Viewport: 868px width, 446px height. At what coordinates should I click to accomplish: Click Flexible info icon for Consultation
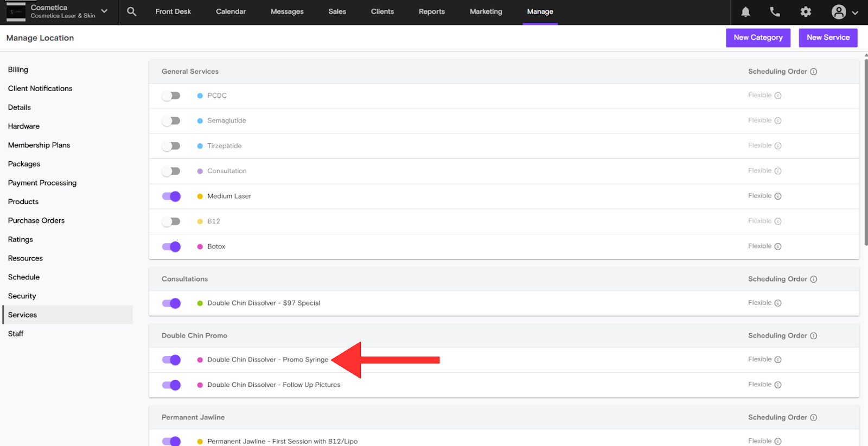(778, 171)
